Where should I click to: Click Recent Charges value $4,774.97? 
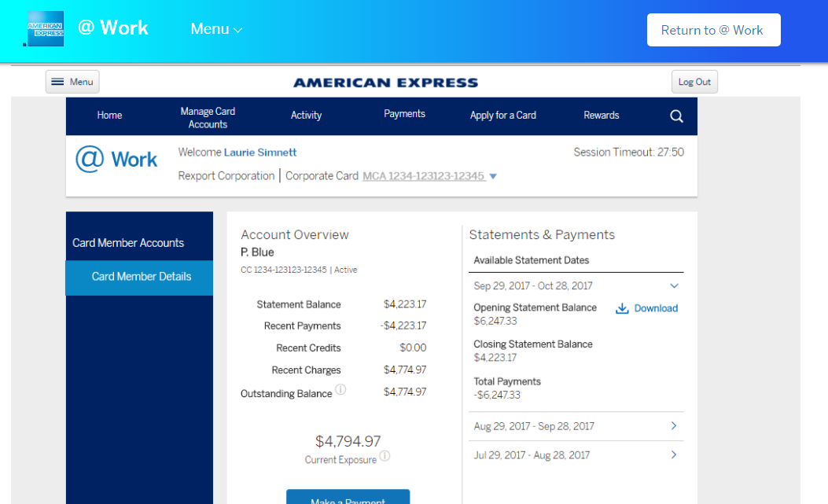[405, 370]
